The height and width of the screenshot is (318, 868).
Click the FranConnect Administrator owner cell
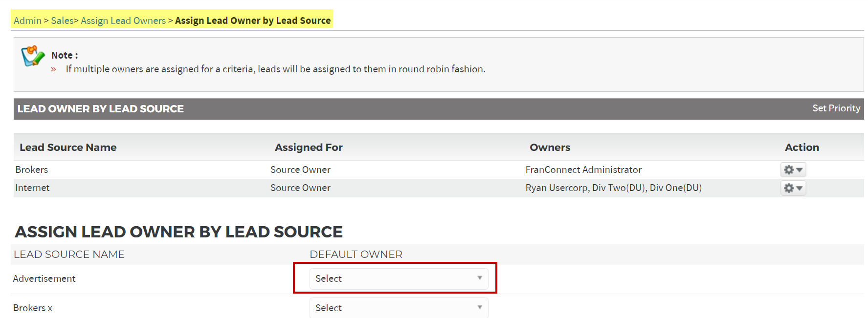coord(583,170)
